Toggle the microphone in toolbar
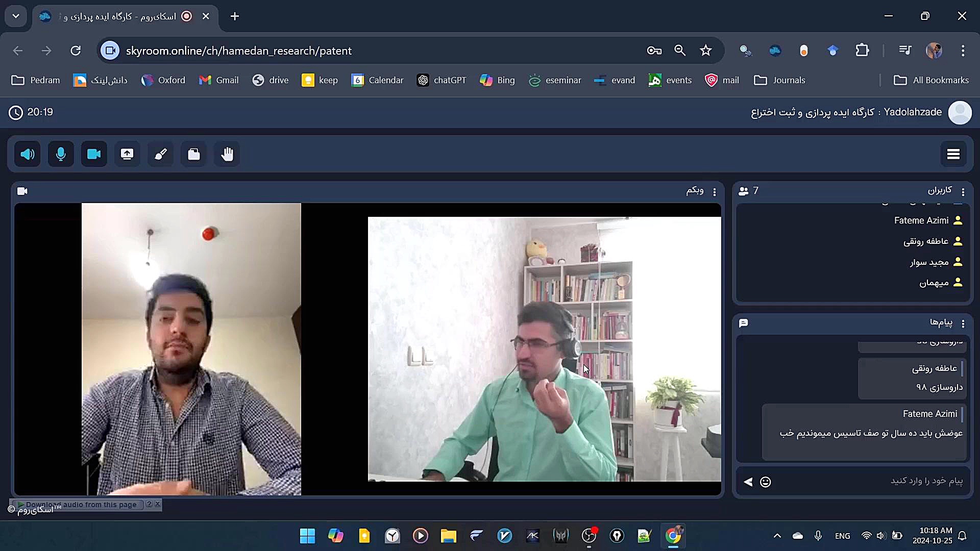This screenshot has height=551, width=980. 61,154
